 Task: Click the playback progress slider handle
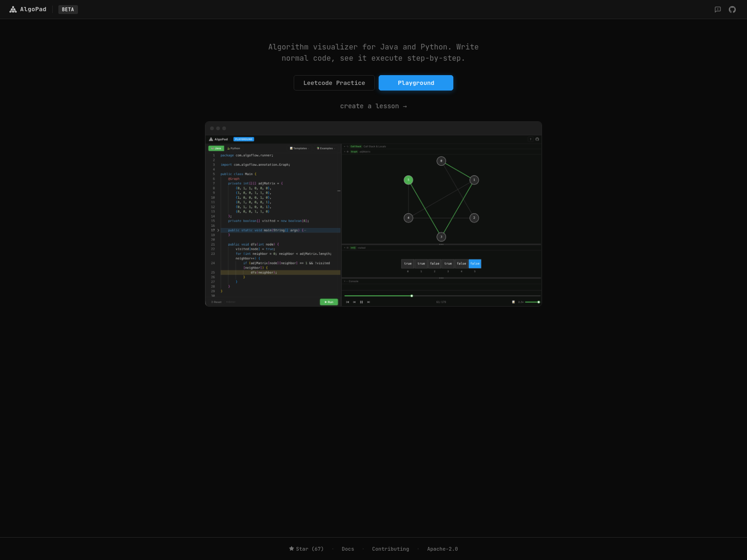(x=412, y=296)
